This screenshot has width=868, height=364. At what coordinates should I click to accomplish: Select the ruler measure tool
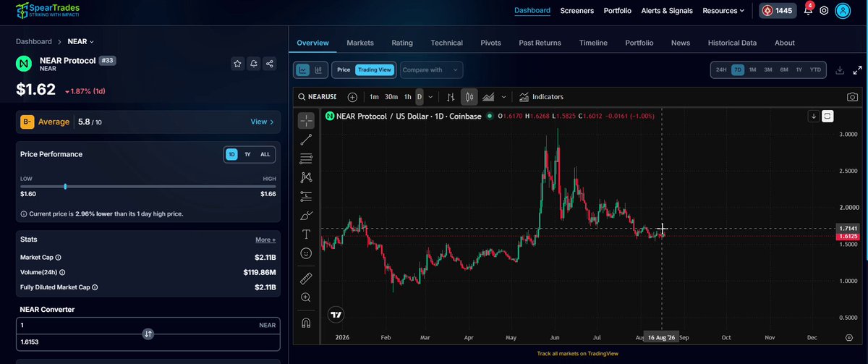pyautogui.click(x=306, y=278)
